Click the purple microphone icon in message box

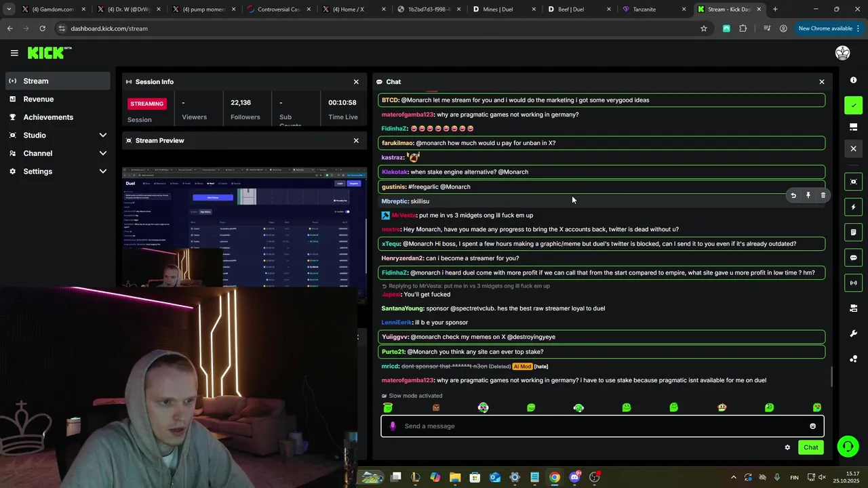[393, 426]
